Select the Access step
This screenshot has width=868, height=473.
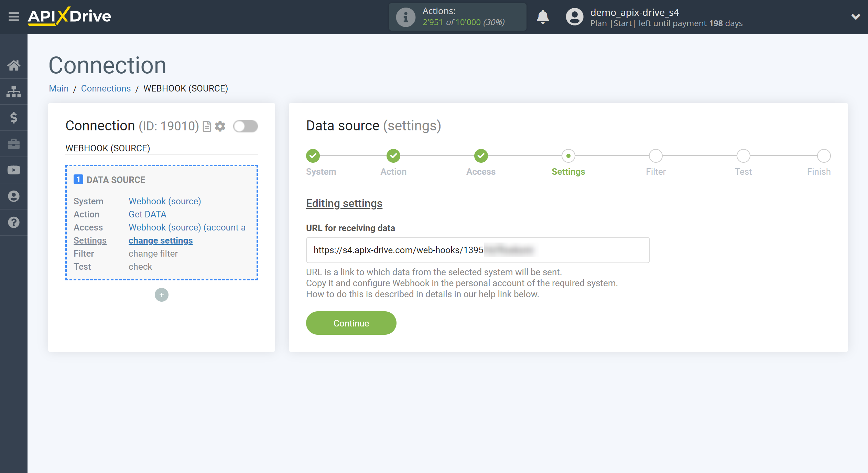[x=481, y=156]
